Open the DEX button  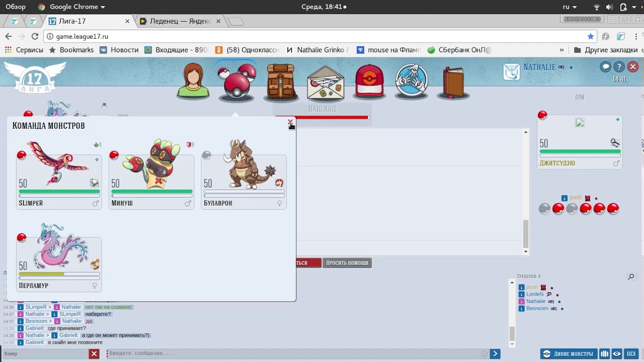[x=631, y=354]
